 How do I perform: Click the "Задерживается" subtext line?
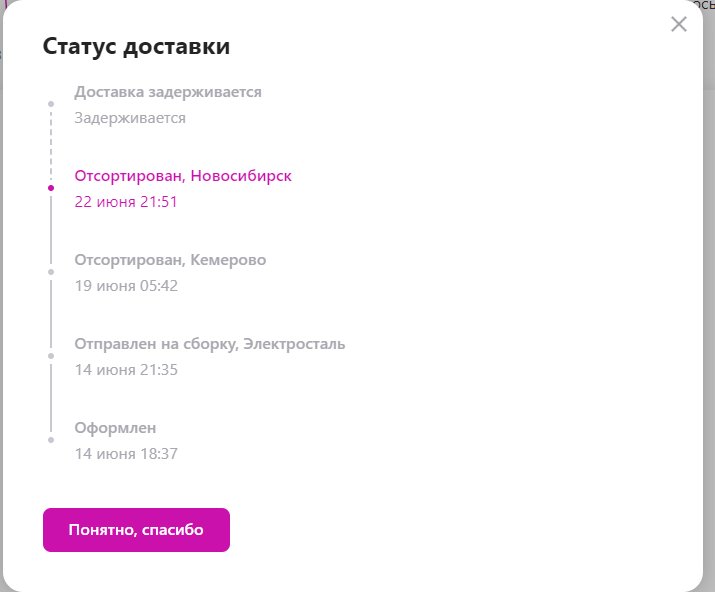click(130, 118)
